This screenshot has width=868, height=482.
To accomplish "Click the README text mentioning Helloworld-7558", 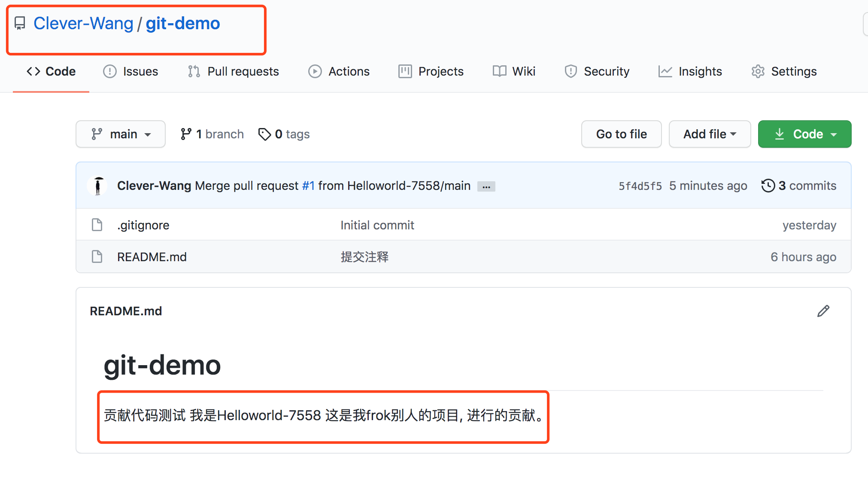I will pos(325,415).
